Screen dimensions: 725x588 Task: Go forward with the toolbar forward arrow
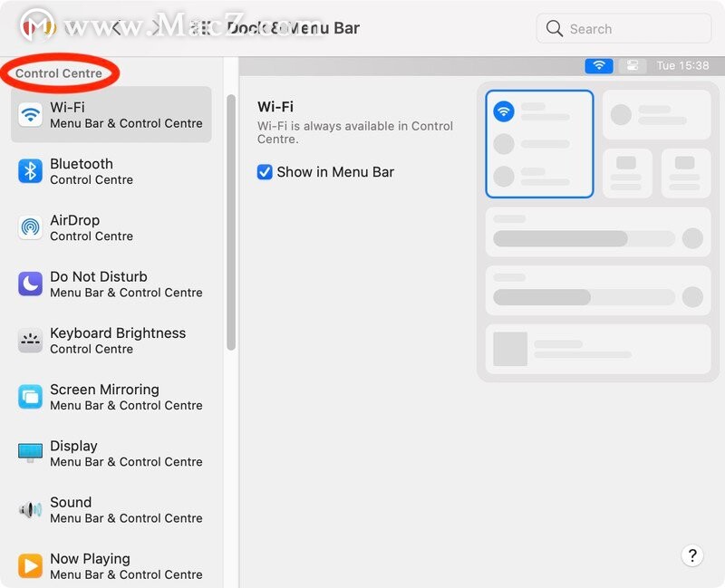tap(156, 28)
